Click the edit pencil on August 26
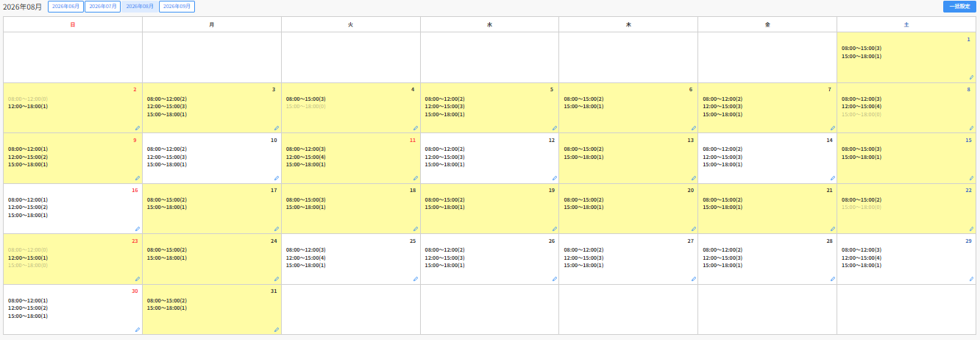Image resolution: width=980 pixels, height=340 pixels. click(555, 279)
